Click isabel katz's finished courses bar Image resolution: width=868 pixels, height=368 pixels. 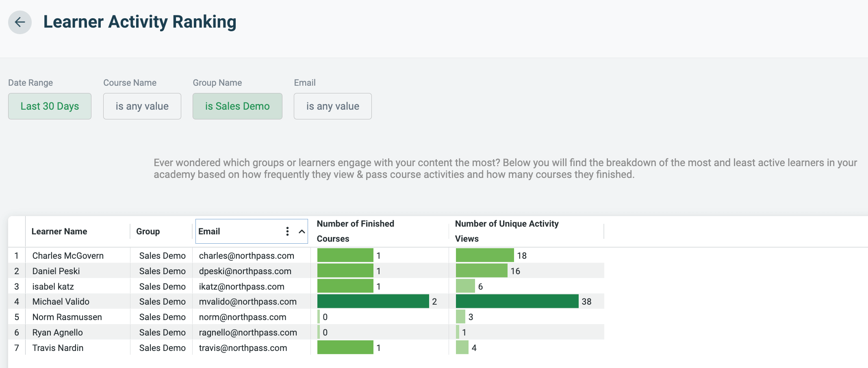[x=345, y=286]
